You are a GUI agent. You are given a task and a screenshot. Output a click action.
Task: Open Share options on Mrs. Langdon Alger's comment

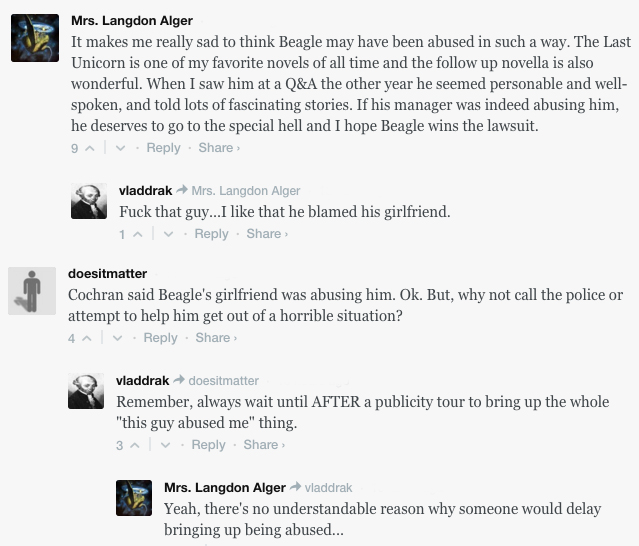(x=219, y=148)
